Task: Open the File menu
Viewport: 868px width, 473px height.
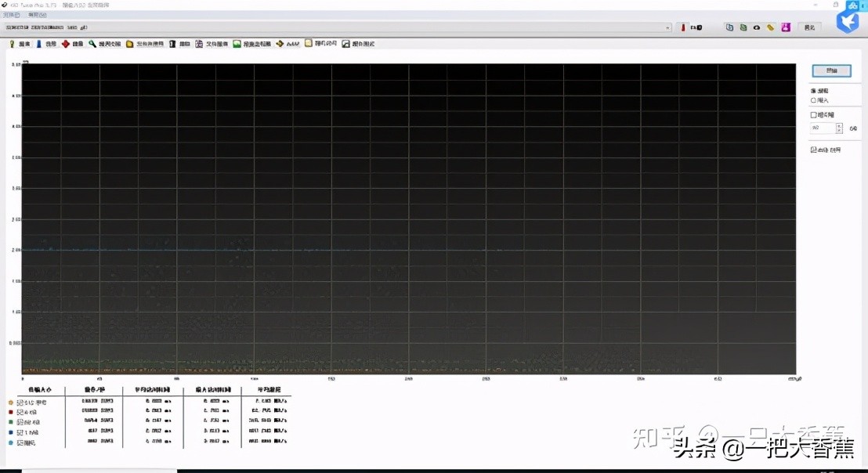Action: pyautogui.click(x=11, y=15)
